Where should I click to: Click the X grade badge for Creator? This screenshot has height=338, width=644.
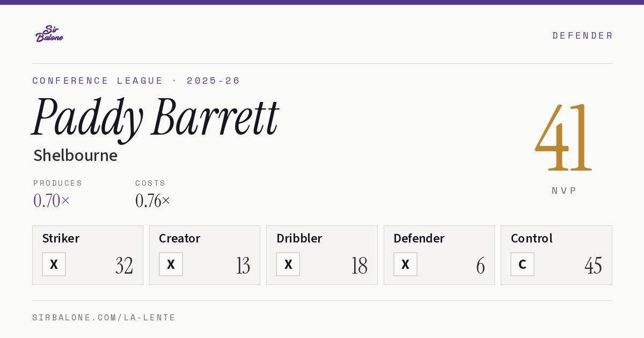tap(171, 264)
